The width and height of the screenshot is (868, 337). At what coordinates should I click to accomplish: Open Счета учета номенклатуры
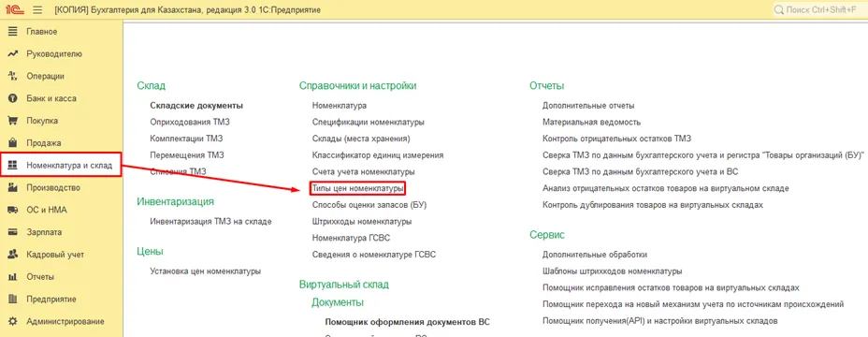(x=364, y=172)
